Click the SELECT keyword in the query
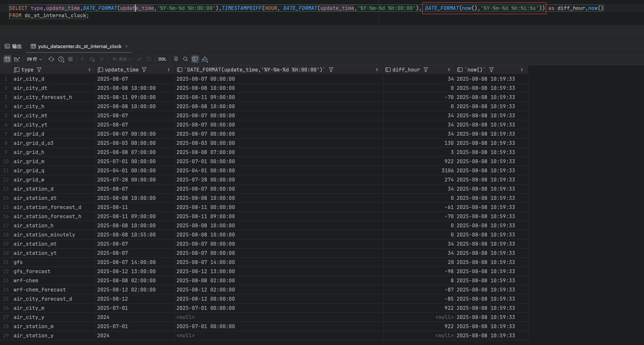 (x=18, y=8)
